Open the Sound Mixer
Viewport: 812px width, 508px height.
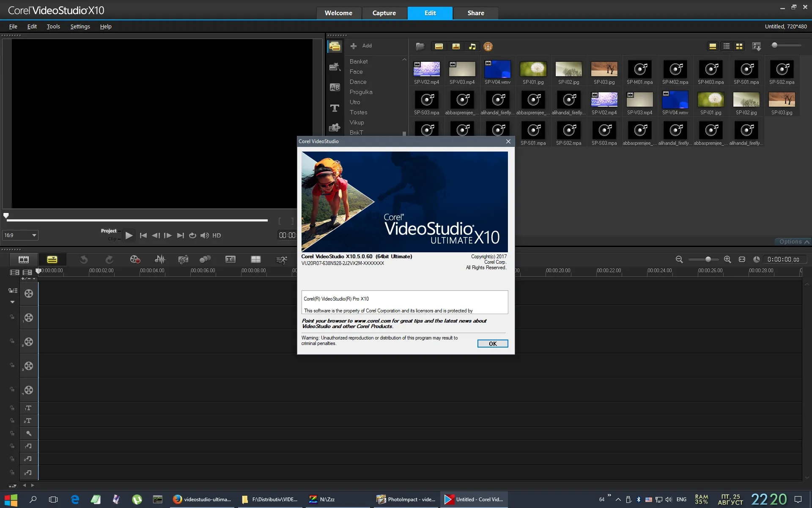(160, 260)
